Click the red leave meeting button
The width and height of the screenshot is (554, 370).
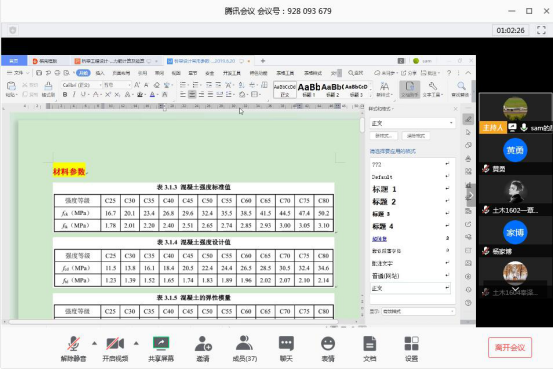click(510, 347)
